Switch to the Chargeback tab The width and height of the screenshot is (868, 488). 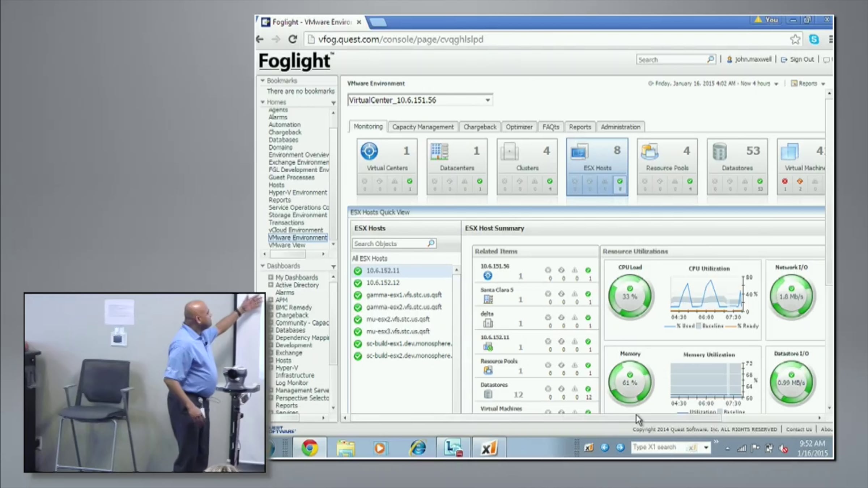tap(480, 127)
